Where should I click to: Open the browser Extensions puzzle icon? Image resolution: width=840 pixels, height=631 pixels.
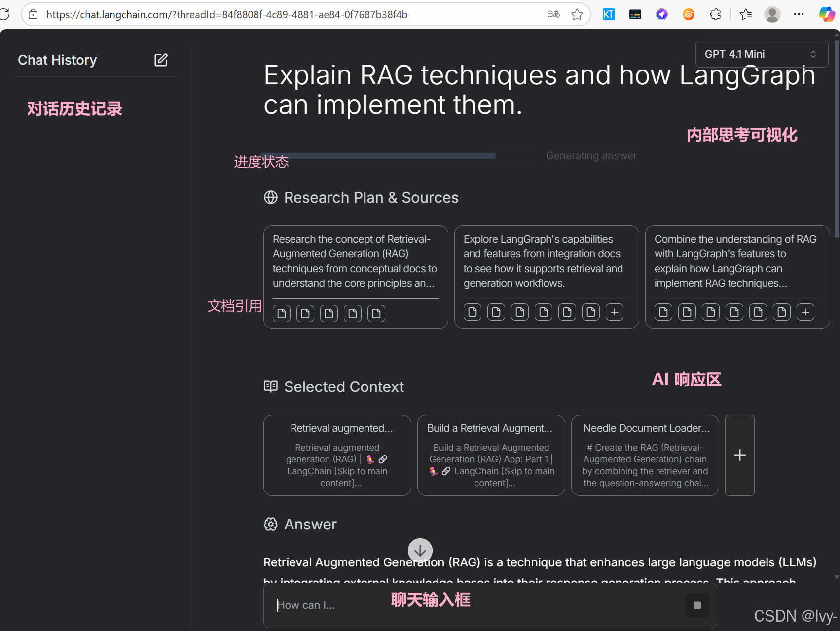(715, 15)
